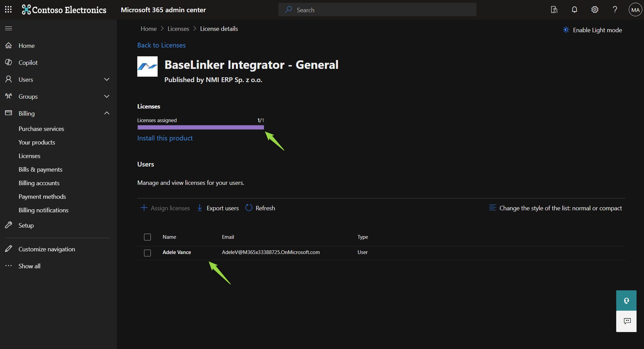The height and width of the screenshot is (349, 644).
Task: Open the feedback chat button
Action: tap(626, 321)
